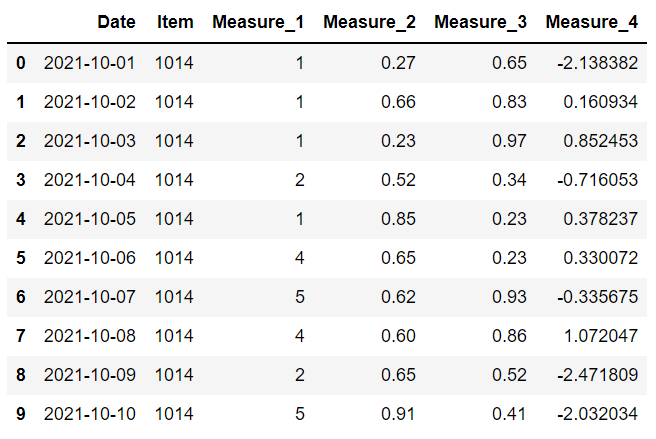
Task: Select the Measure_4 value 0.852453
Action: click(600, 141)
